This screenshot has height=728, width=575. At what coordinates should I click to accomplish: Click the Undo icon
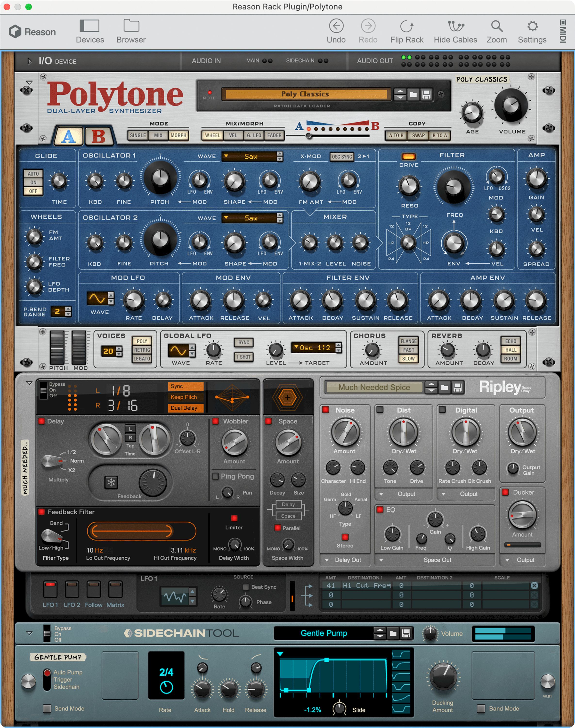(336, 26)
